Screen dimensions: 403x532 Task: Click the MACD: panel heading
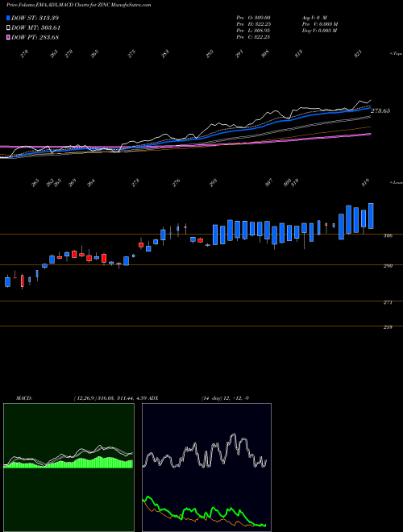(x=24, y=398)
